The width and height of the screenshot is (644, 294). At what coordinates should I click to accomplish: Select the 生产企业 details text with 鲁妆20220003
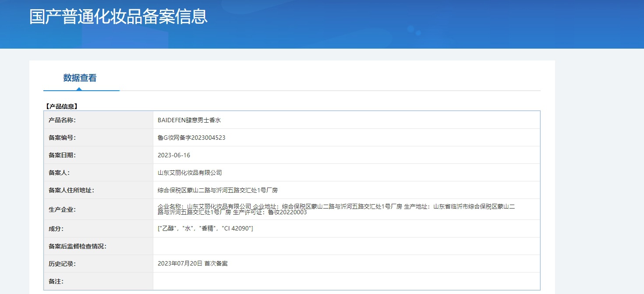(x=336, y=209)
